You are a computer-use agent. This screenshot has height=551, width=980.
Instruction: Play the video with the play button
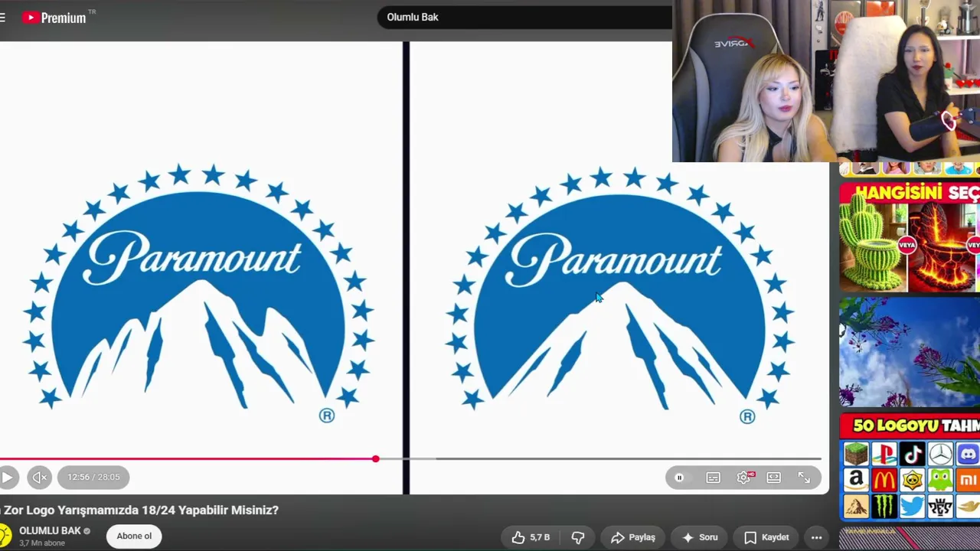[8, 478]
